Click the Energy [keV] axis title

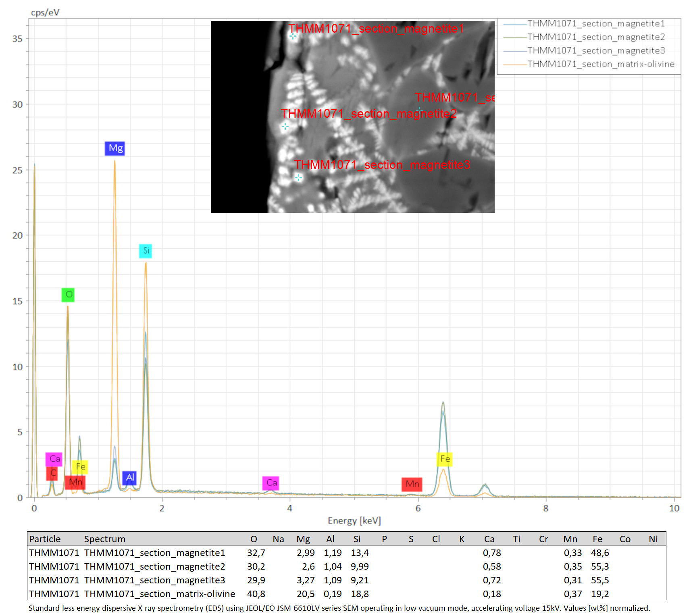pyautogui.click(x=354, y=521)
